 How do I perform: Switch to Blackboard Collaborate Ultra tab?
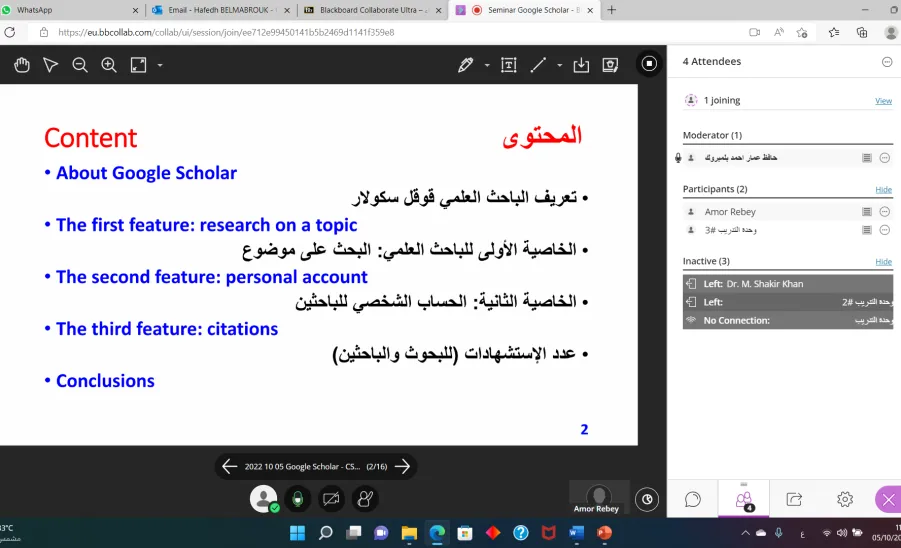click(374, 10)
